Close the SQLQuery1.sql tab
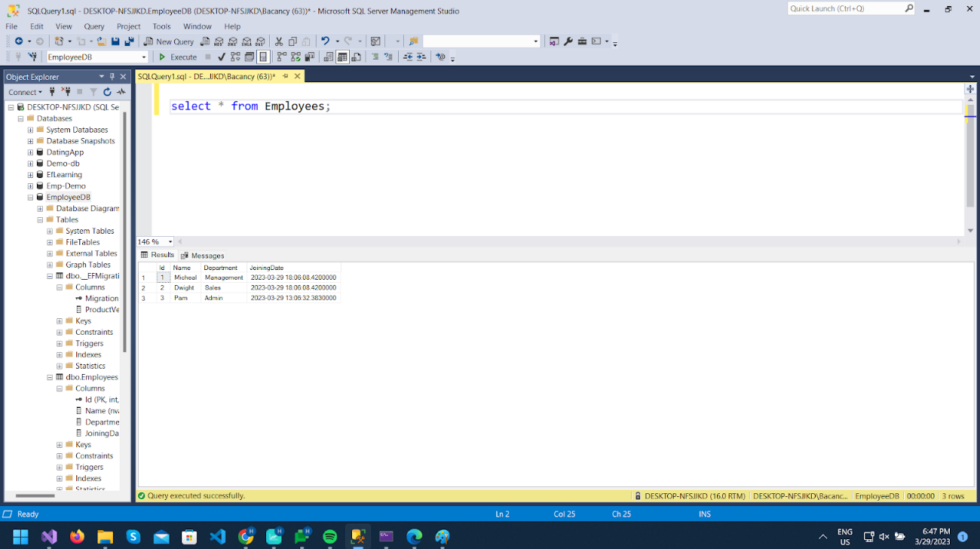The height and width of the screenshot is (549, 980). tap(298, 76)
